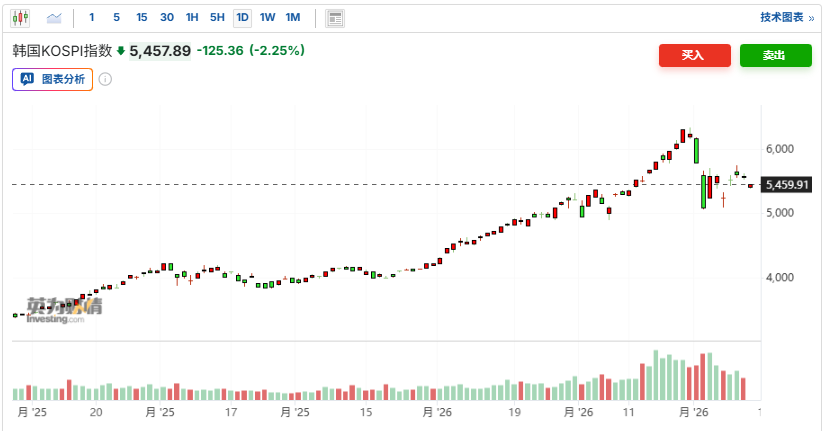Click the green down arrow beside the index price
824x431 pixels.
click(121, 51)
